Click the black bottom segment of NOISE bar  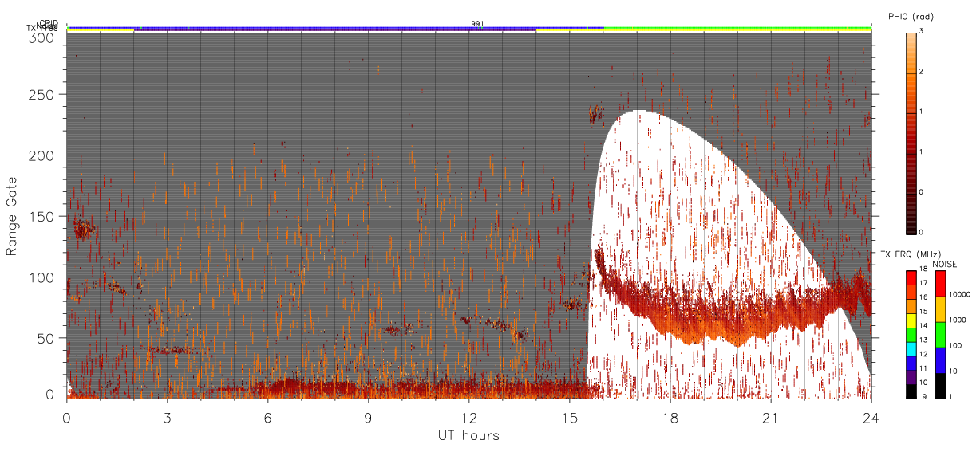(x=940, y=386)
